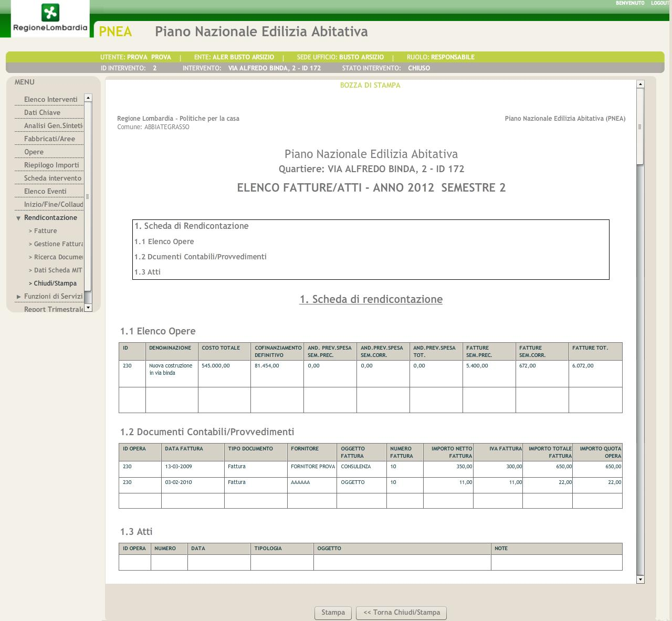Click document scrollbar down arrow
Image resolution: width=672 pixels, height=621 pixels.
pos(640,580)
